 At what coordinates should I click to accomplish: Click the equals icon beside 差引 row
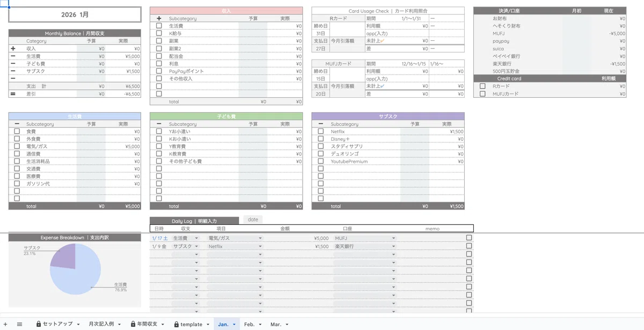pos(13,94)
